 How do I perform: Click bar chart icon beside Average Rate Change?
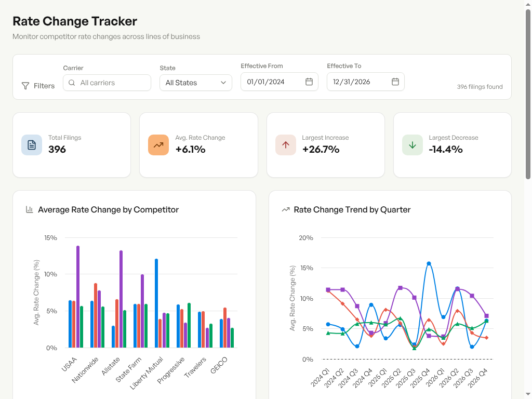[x=30, y=210]
